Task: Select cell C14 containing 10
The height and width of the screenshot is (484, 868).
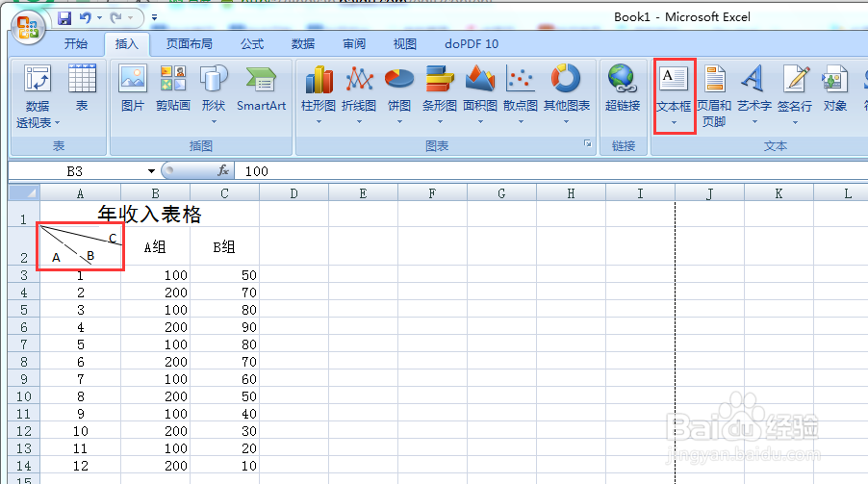Action: 224,466
